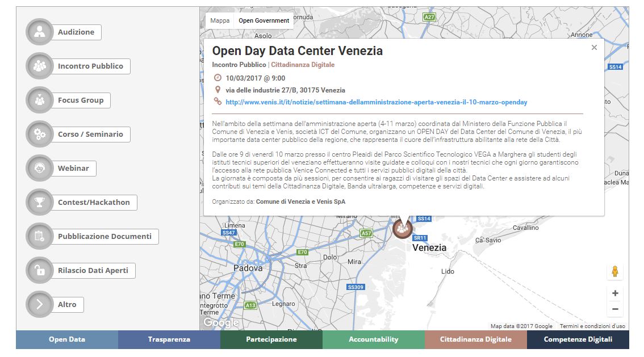This screenshot has width=644, height=357.
Task: Select the Rilascio Dati Aperti padlock icon
Action: click(39, 271)
